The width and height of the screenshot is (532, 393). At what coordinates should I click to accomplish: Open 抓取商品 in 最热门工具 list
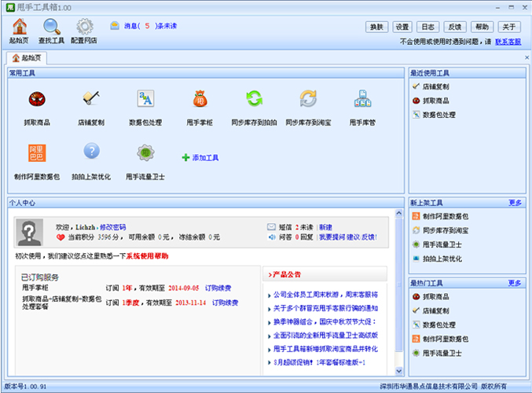(x=435, y=296)
